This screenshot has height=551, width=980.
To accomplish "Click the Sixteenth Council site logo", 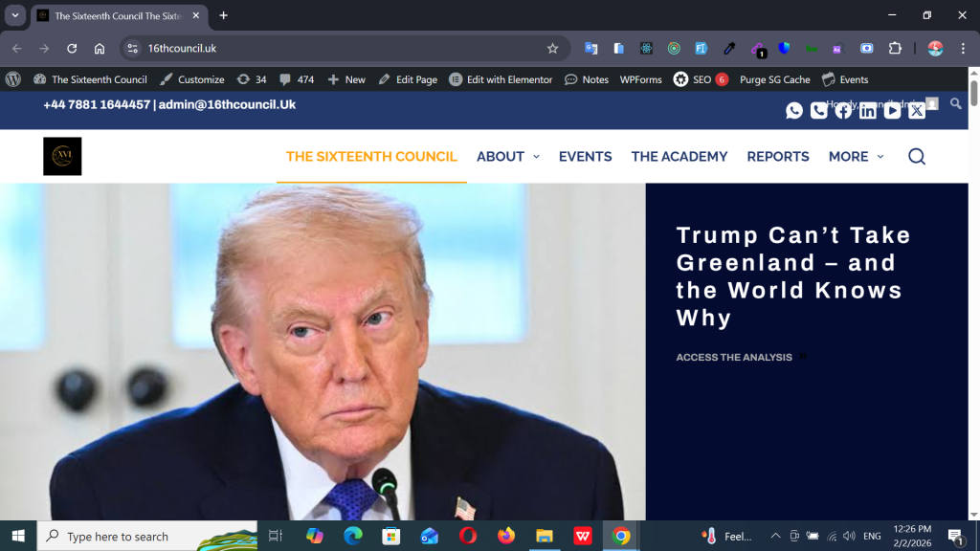I will (62, 156).
